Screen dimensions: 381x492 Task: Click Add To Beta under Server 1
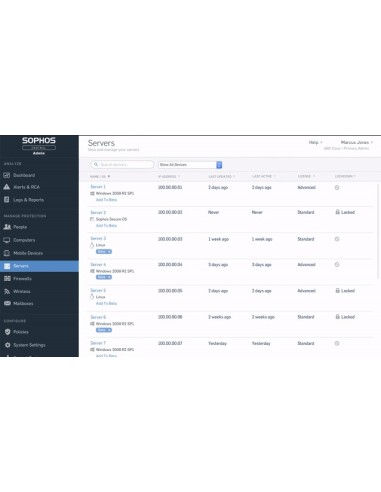coord(106,200)
